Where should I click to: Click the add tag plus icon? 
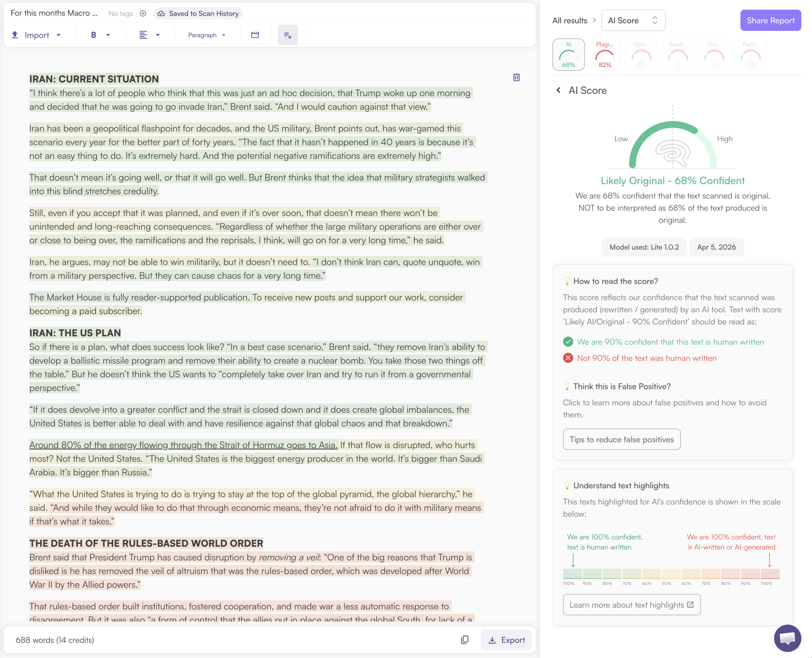(143, 14)
